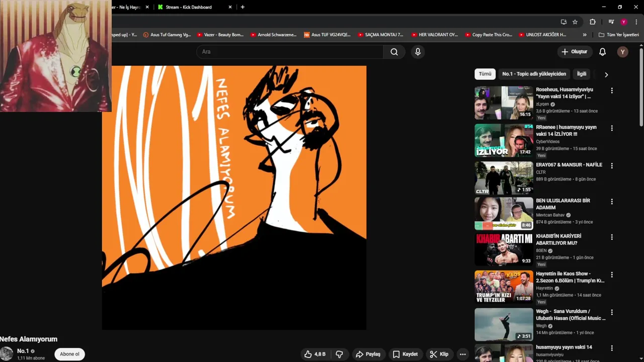644x362 pixels.
Task: Open options menu for ERAY067 & MANSUR video
Action: tap(612, 165)
